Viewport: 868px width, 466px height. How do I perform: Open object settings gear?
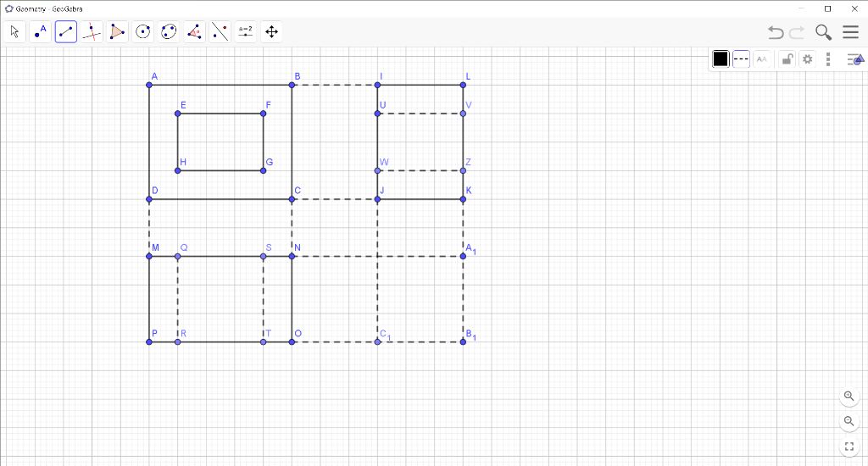(808, 58)
